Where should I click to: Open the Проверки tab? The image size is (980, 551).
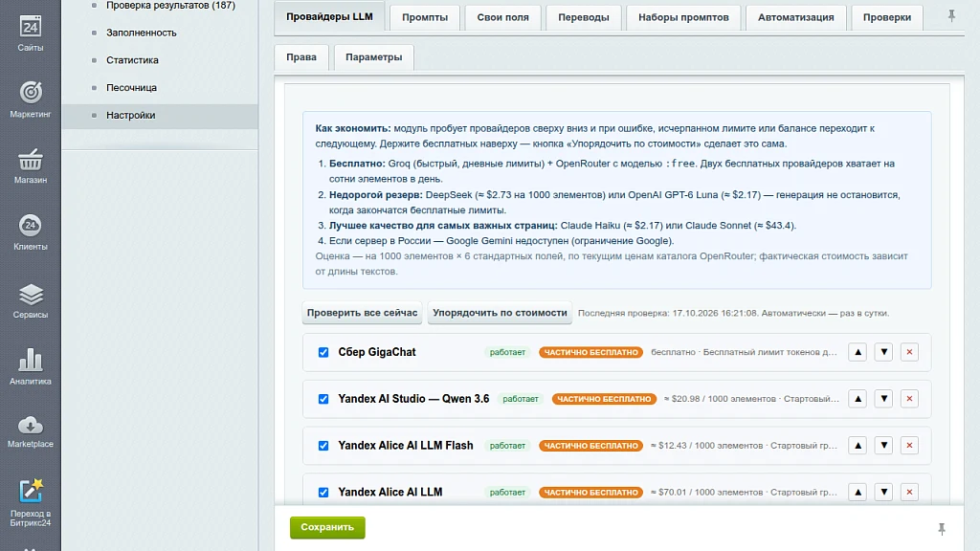pyautogui.click(x=887, y=17)
